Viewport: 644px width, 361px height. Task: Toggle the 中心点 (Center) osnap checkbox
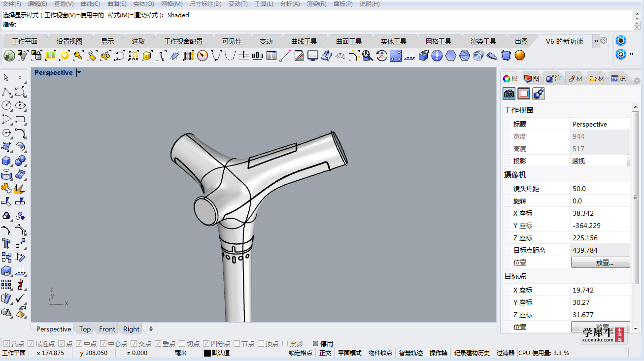(103, 343)
